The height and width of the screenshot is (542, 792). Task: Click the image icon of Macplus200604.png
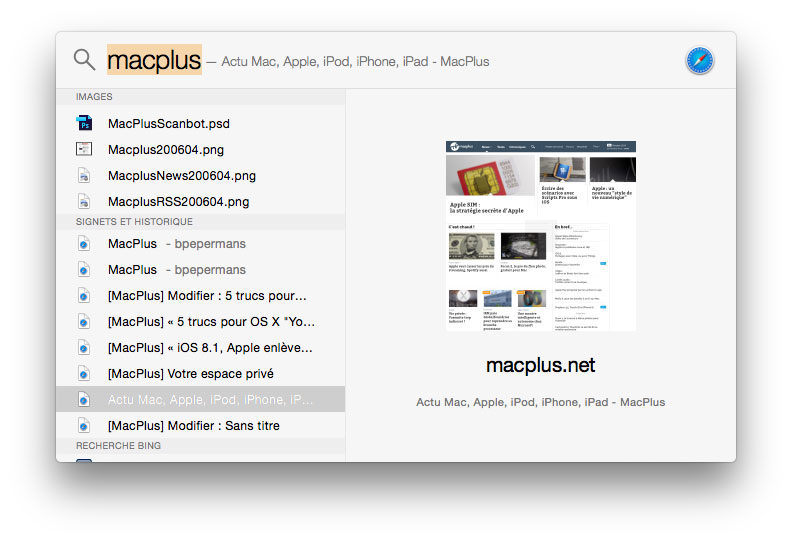coord(84,149)
